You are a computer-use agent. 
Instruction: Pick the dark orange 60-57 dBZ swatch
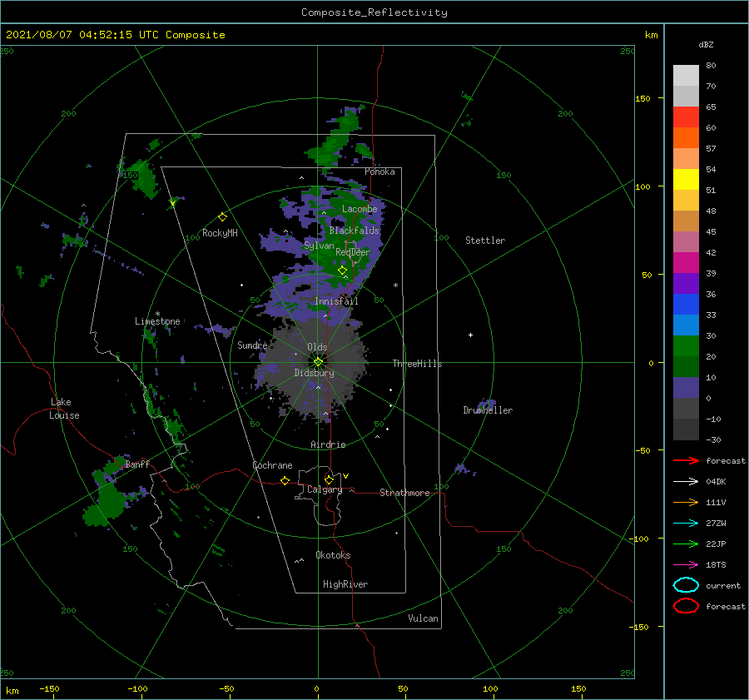tap(686, 137)
